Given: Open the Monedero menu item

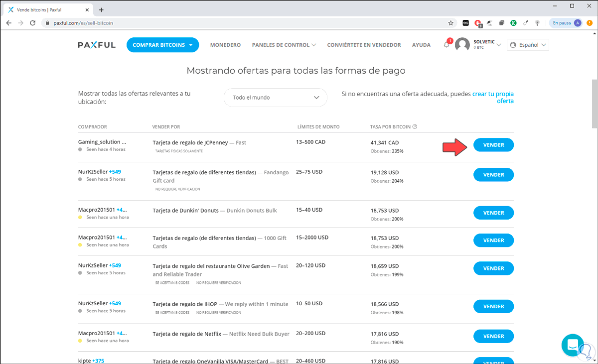Looking at the screenshot, I should [x=225, y=45].
